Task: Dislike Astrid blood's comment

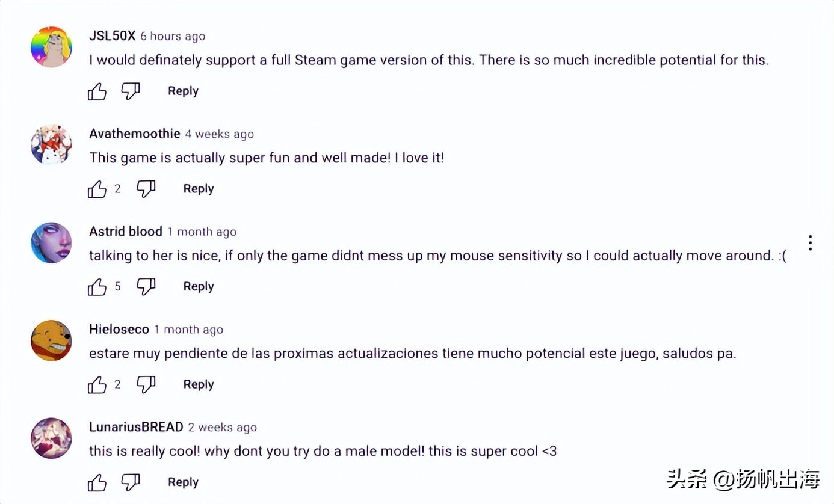Action: [x=146, y=287]
